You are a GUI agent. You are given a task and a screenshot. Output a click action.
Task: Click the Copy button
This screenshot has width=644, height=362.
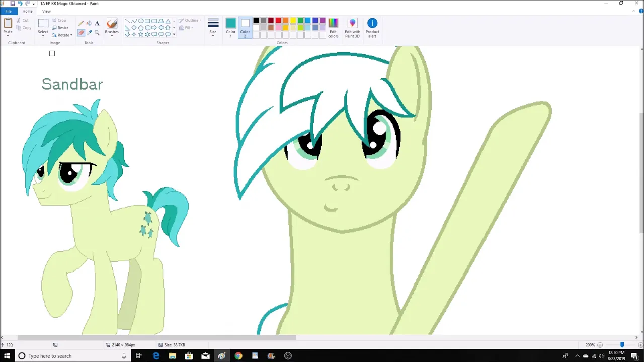24,28
